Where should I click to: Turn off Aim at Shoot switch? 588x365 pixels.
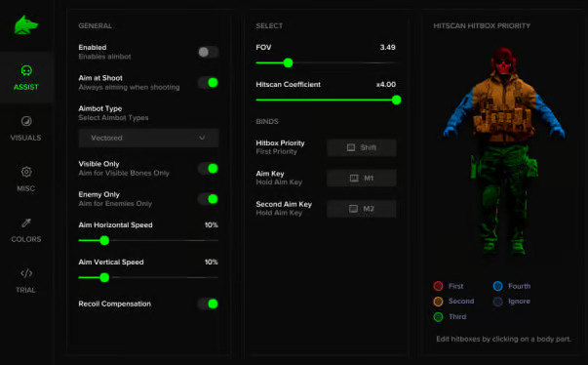[208, 83]
